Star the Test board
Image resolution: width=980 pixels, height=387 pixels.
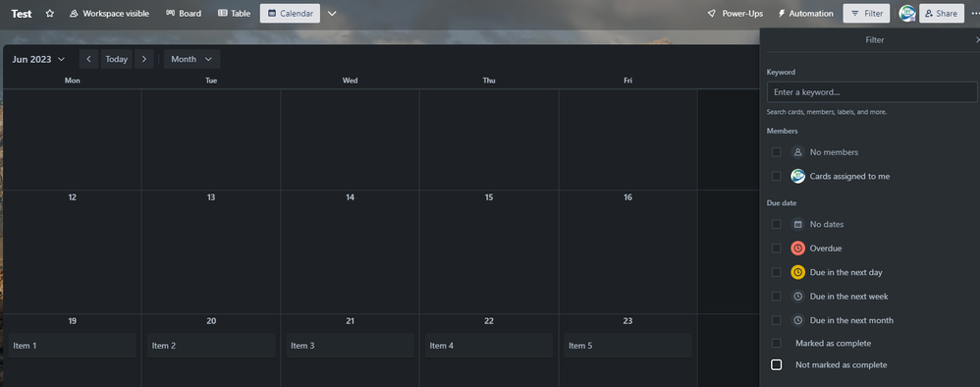coord(50,13)
